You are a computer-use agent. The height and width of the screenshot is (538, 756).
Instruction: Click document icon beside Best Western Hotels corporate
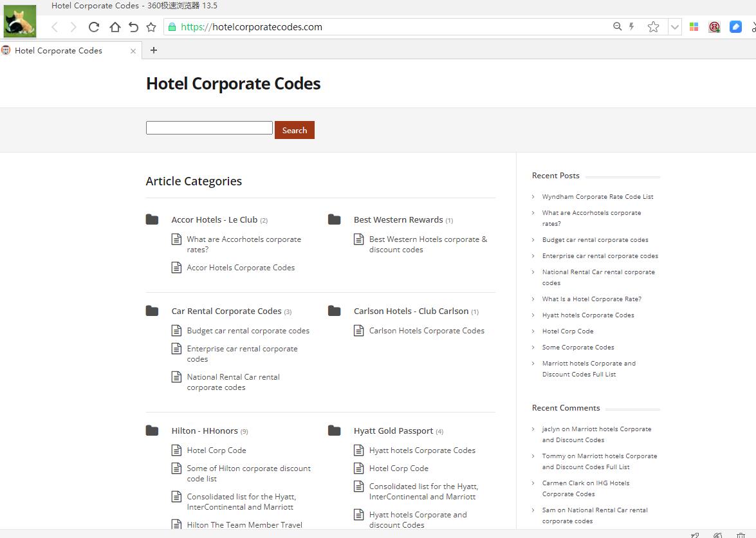click(x=359, y=239)
